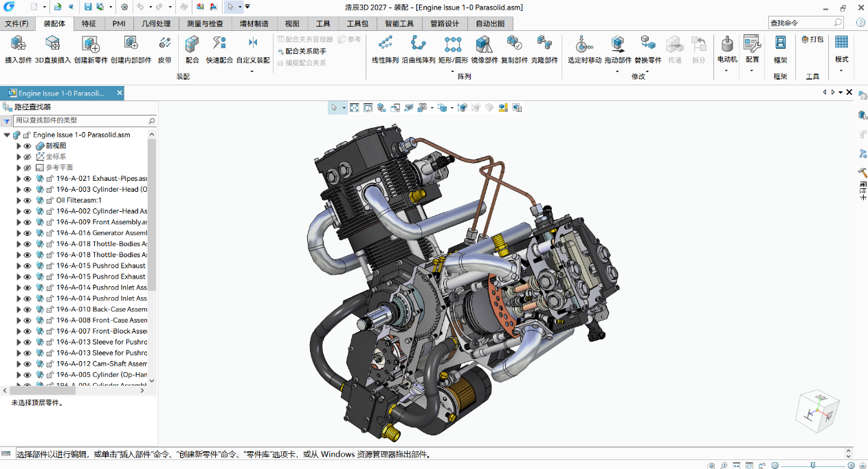Click the undo arrow in title bar
The width and height of the screenshot is (868, 469).
pos(140,7)
